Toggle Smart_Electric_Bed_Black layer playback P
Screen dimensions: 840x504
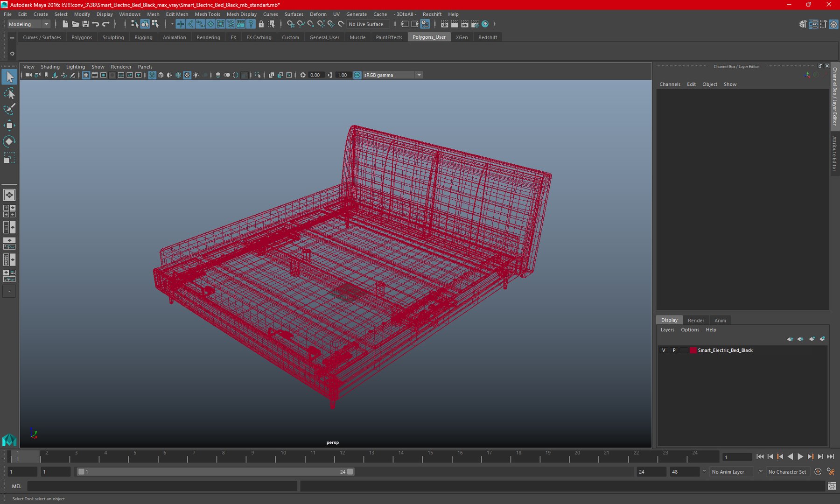(x=674, y=350)
